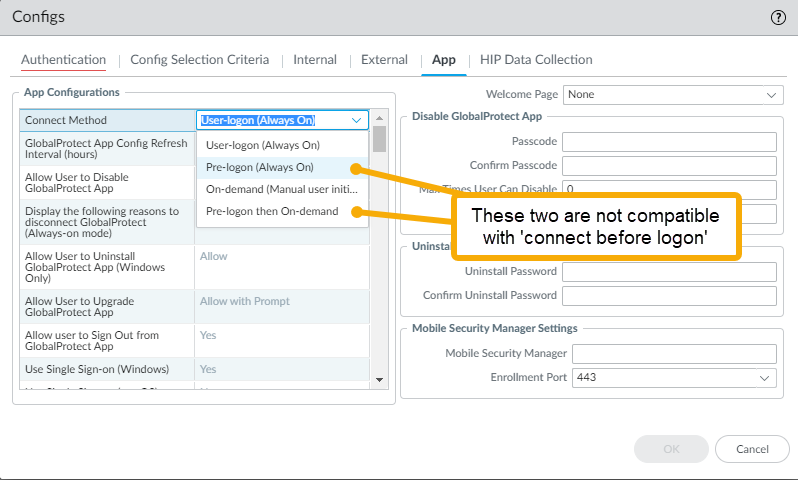Collapse the Connect Method dropdown arrow
This screenshot has width=798, height=480.
(x=356, y=120)
